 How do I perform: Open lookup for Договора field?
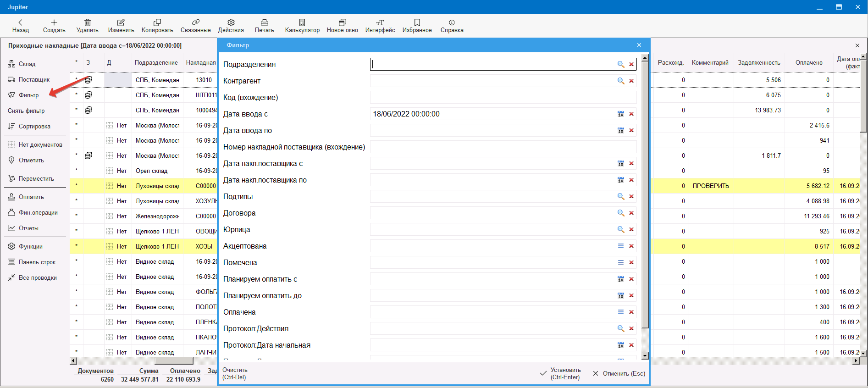[621, 213]
